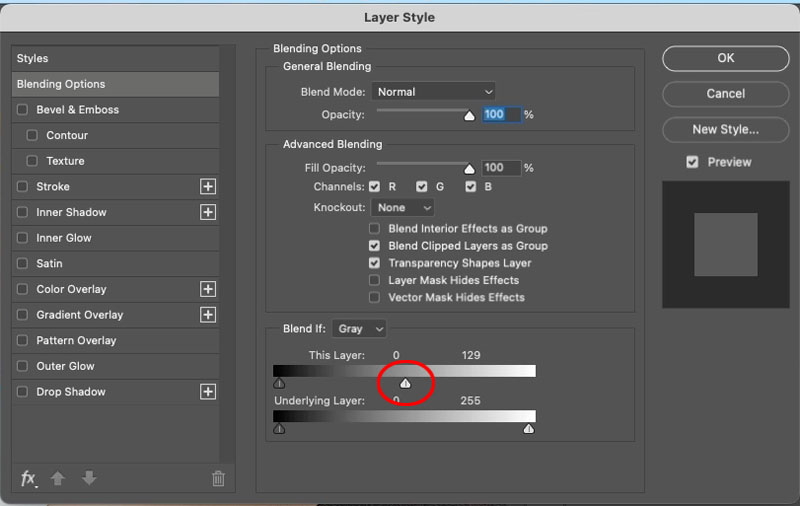Viewport: 800px width, 506px height.
Task: Click the OK button
Action: coord(726,58)
